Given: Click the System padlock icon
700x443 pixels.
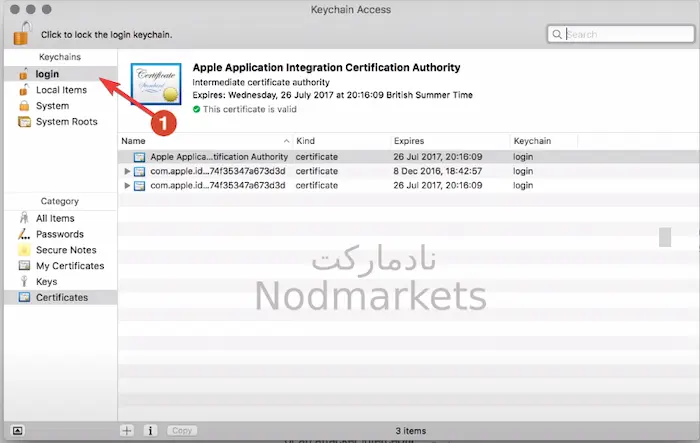Looking at the screenshot, I should 24,106.
